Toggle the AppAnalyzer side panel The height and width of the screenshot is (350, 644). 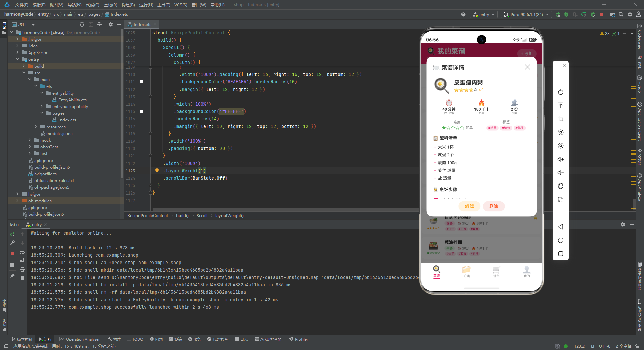(639, 187)
